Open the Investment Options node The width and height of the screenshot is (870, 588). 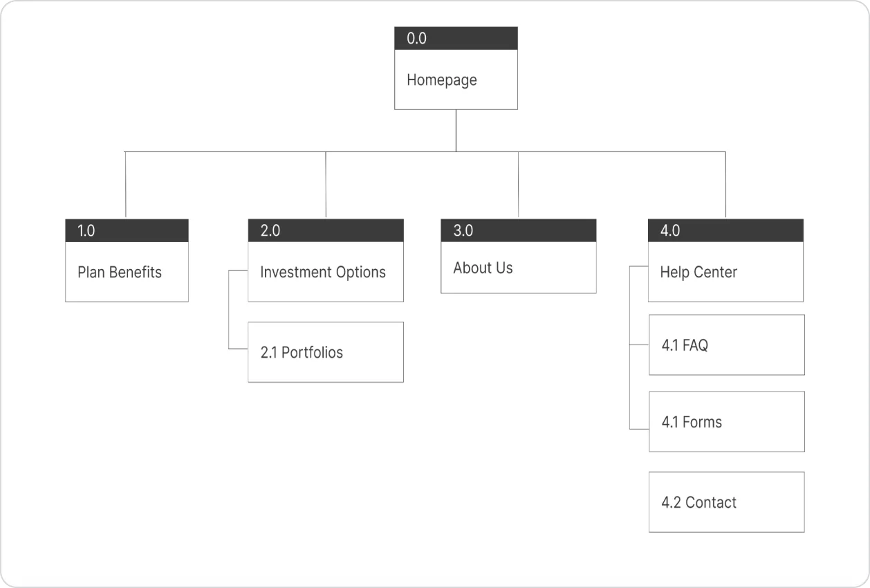(326, 272)
